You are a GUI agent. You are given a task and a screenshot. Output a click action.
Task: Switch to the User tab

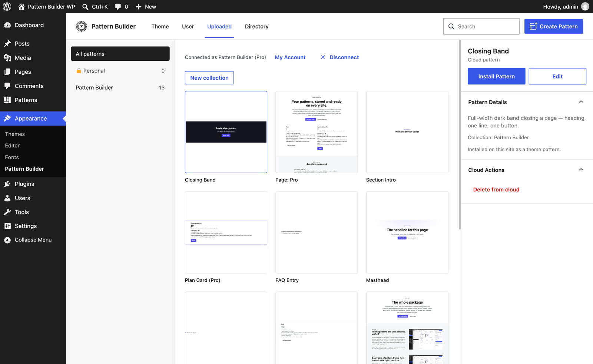pos(188,26)
